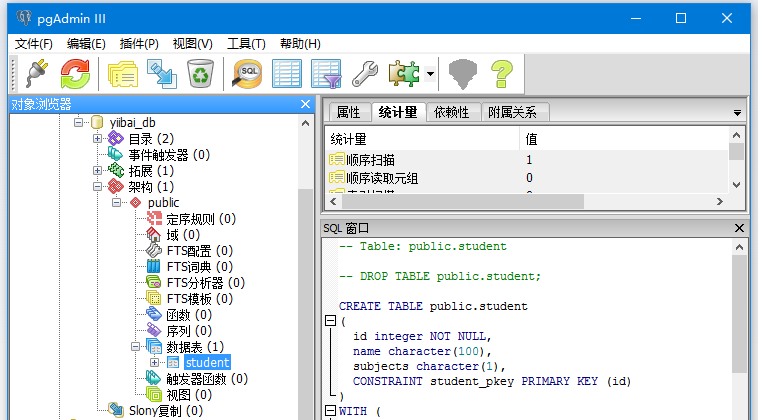Screen dimensions: 758x420
Task: Click the 统计量 column header
Action: [422, 139]
